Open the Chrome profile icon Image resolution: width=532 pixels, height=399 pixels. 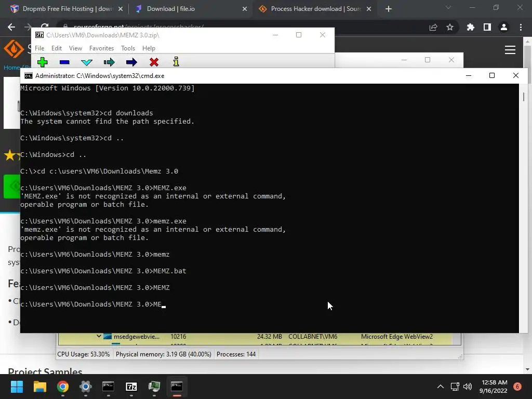504,27
